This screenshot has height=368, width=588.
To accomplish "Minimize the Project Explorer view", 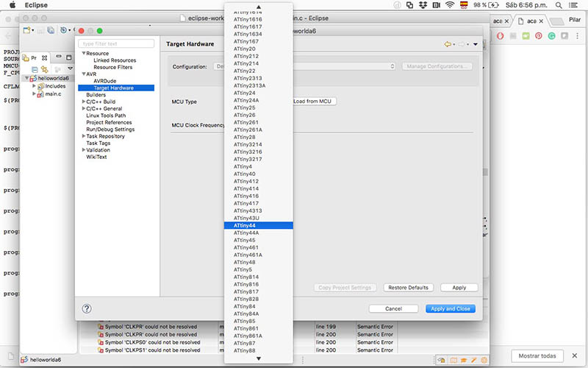I will tap(59, 57).
